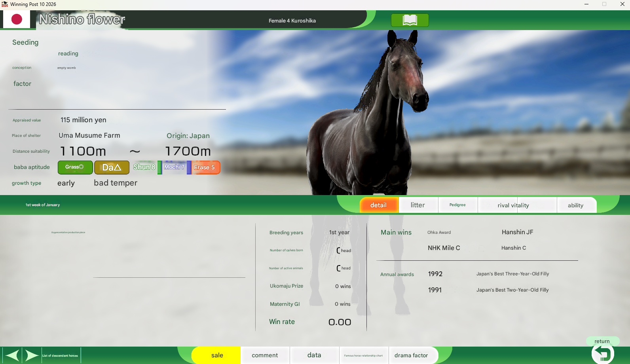Click the Shun 8 stat badge
Viewport: 630px width, 364px height.
(x=145, y=167)
